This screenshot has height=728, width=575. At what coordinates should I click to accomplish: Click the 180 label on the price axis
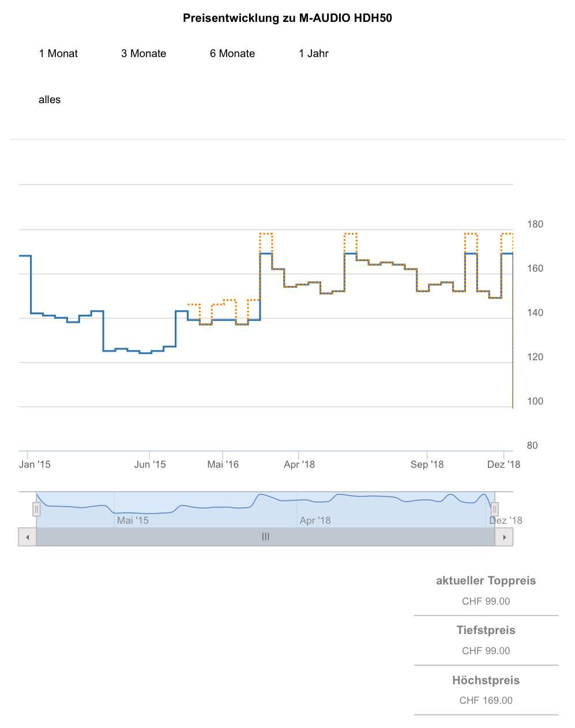535,224
